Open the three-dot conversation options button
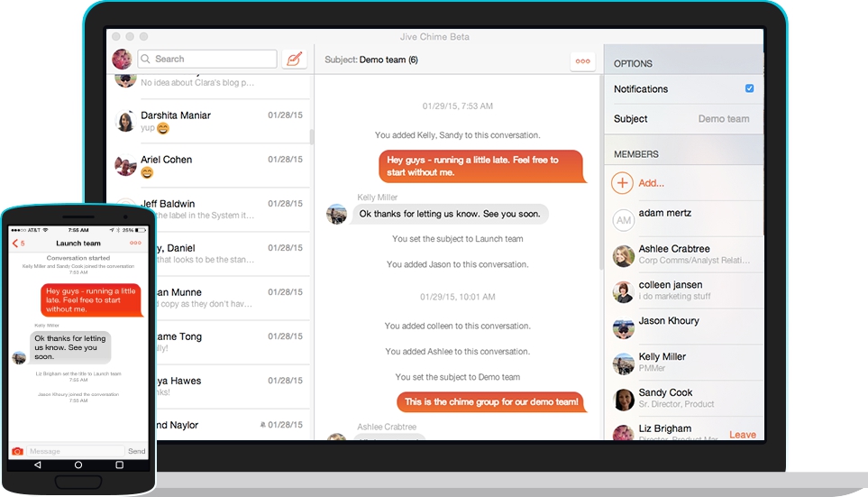This screenshot has height=497, width=868. coord(582,61)
